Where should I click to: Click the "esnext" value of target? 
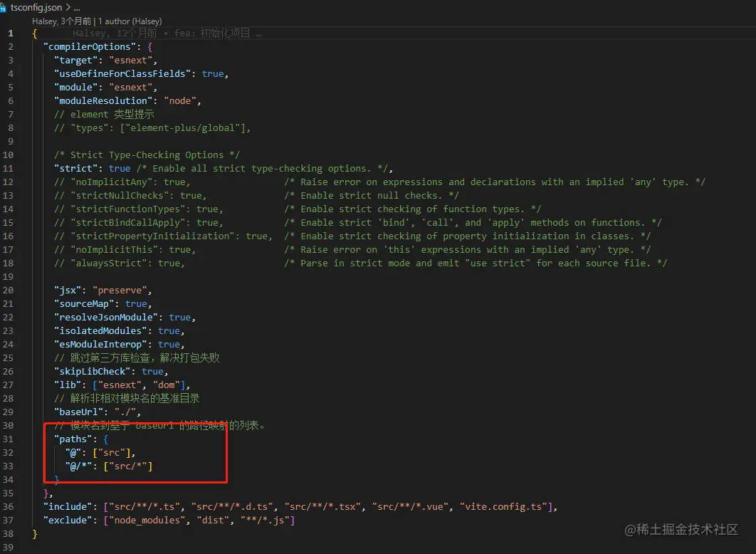[x=131, y=61]
